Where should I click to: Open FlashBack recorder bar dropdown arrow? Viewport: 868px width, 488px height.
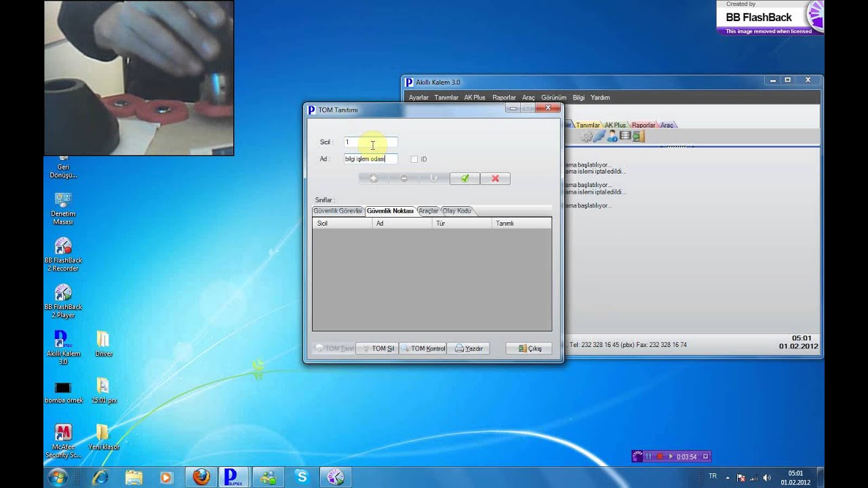click(705, 457)
